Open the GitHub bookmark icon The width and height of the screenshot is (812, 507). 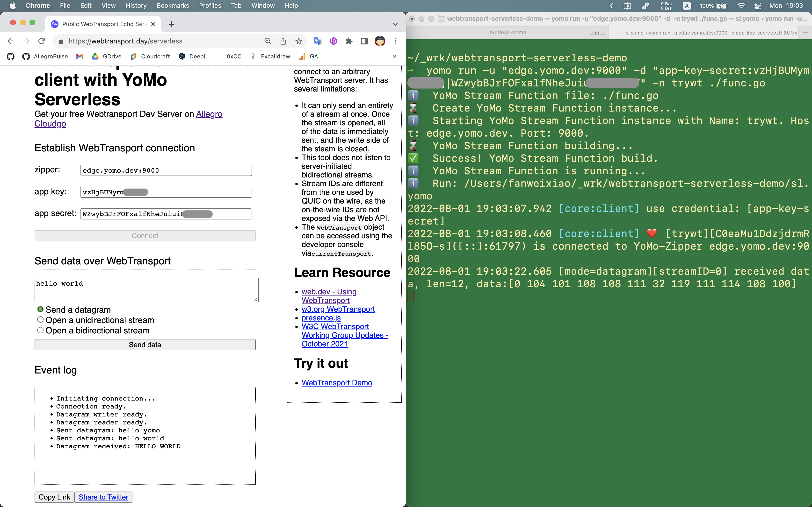[x=11, y=56]
